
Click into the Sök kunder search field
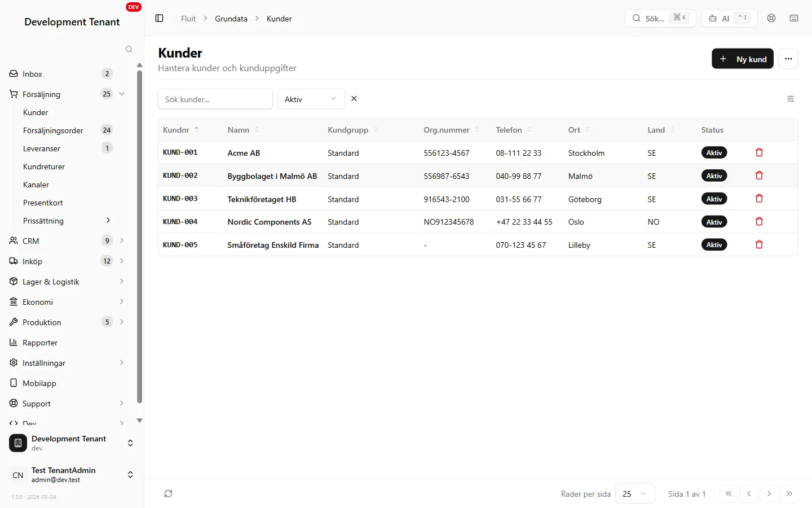(215, 99)
